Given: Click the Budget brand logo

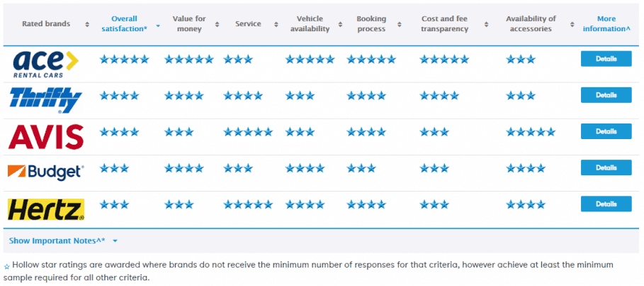Looking at the screenshot, I should [46, 172].
